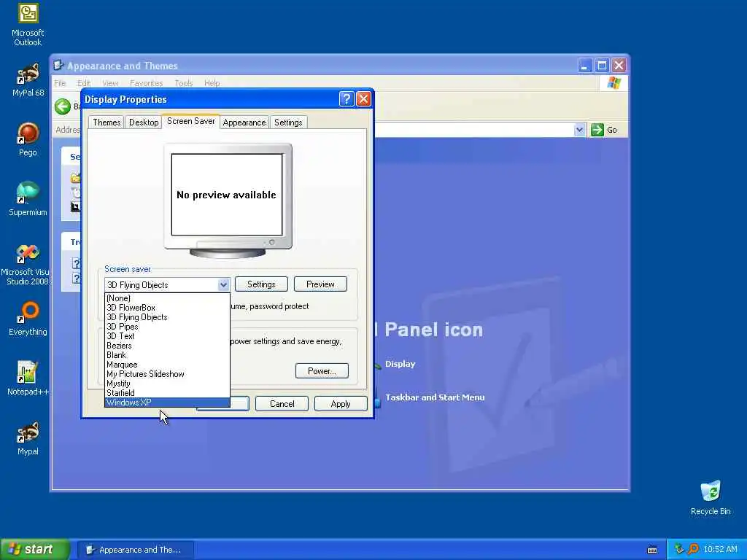Click the Display Properties help question mark

point(347,99)
